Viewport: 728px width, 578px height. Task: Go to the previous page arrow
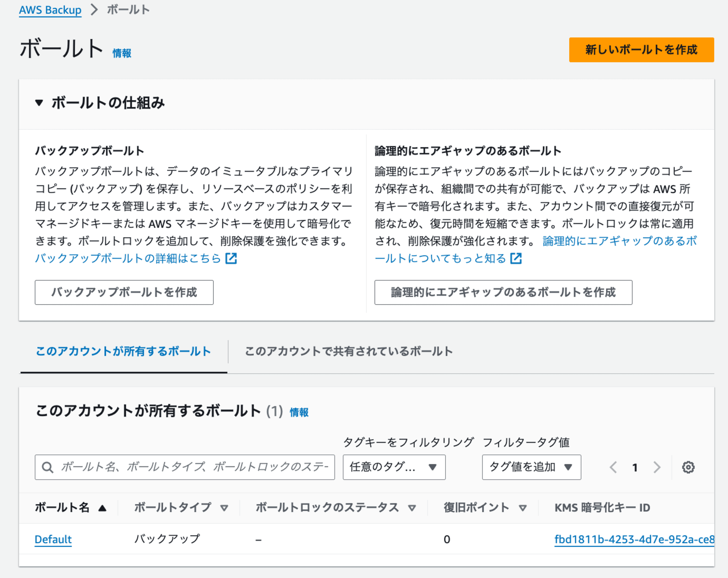point(613,467)
